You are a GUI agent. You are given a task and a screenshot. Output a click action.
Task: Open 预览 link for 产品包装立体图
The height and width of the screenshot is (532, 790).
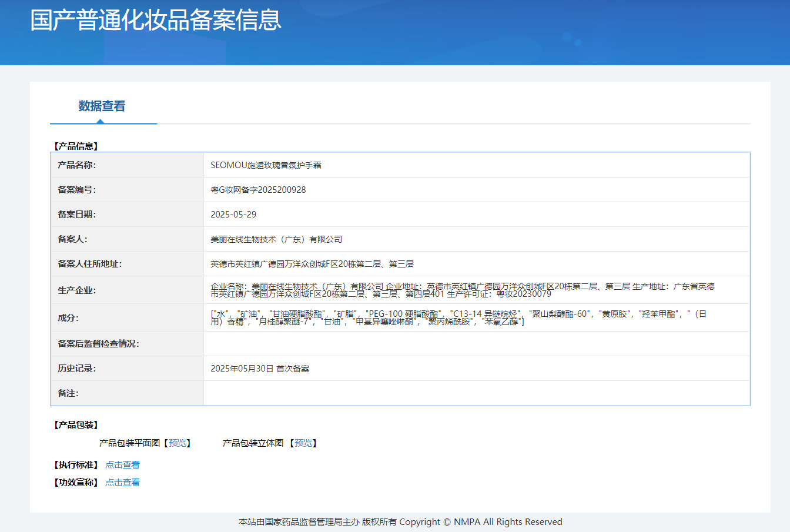[x=303, y=443]
